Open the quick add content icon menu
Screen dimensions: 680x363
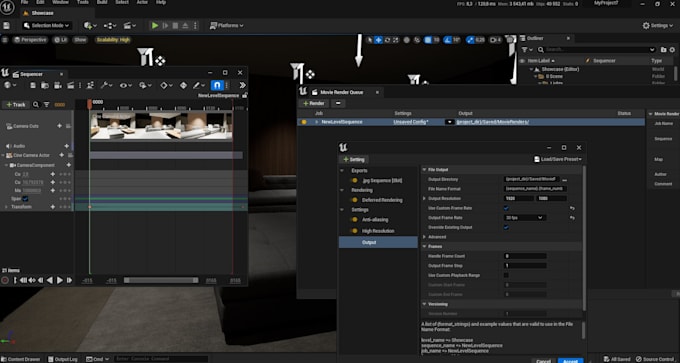click(90, 26)
